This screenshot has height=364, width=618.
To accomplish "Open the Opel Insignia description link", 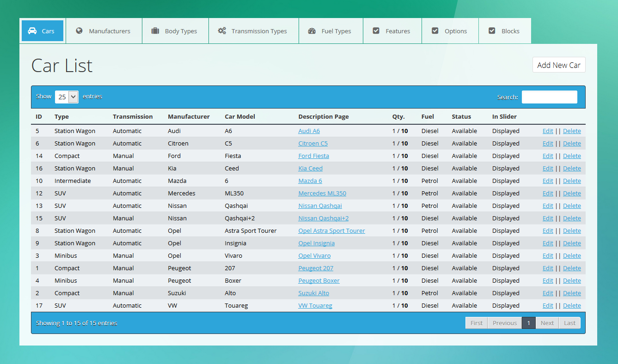I will click(x=317, y=243).
